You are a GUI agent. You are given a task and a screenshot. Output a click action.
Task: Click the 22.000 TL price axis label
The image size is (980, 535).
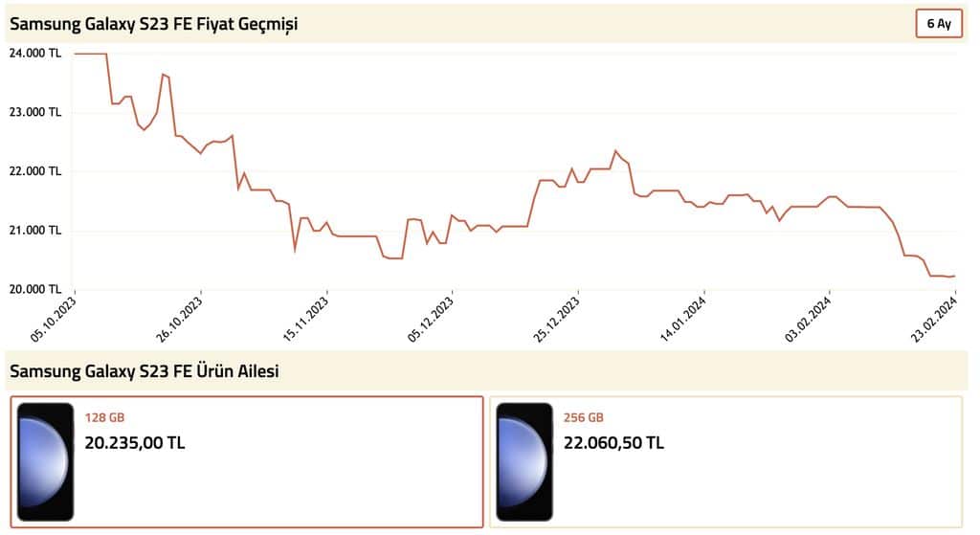tap(35, 171)
